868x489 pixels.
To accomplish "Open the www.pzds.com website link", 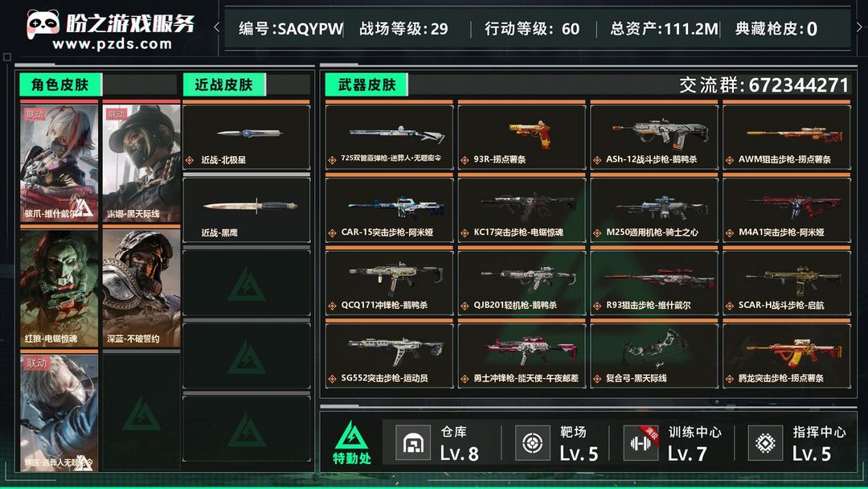I will 113,43.
